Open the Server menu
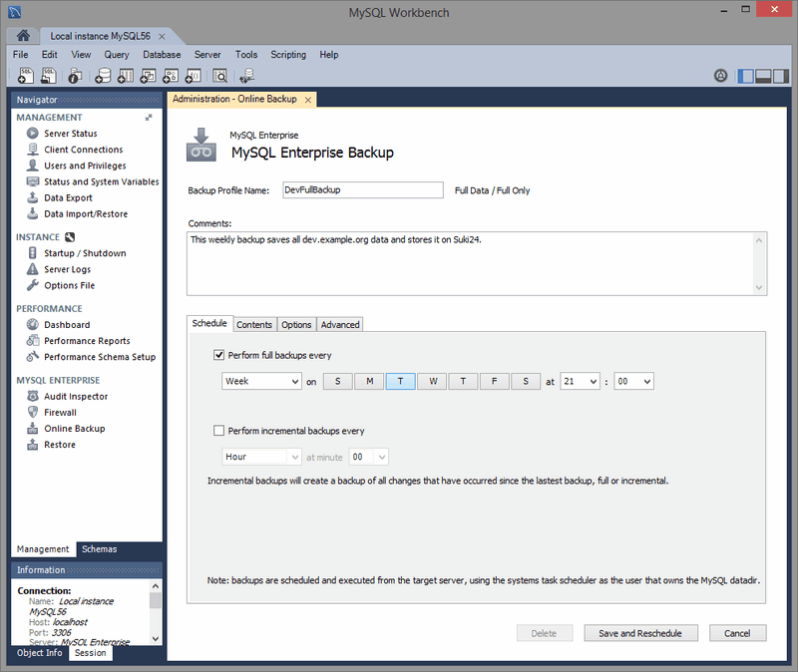Screen dimensions: 798x672 click(x=207, y=55)
